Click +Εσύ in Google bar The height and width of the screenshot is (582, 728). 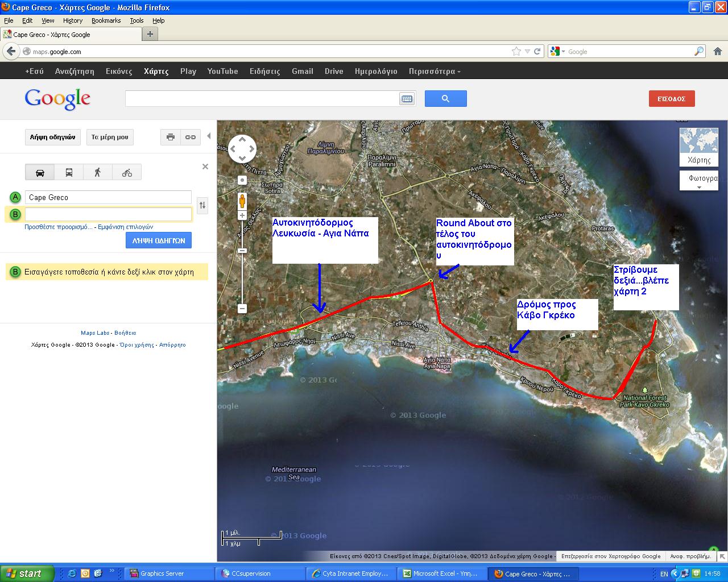[34, 71]
